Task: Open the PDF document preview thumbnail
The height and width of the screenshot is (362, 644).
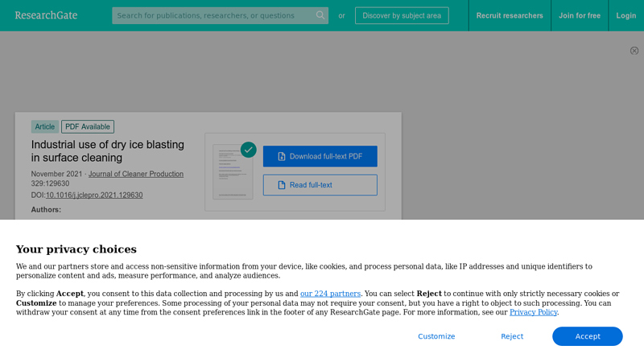Action: pyautogui.click(x=233, y=172)
